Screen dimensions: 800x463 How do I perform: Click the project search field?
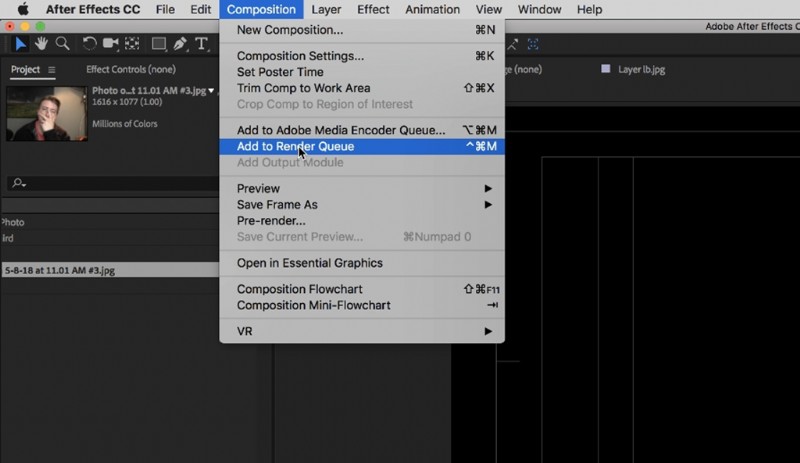pyautogui.click(x=112, y=183)
